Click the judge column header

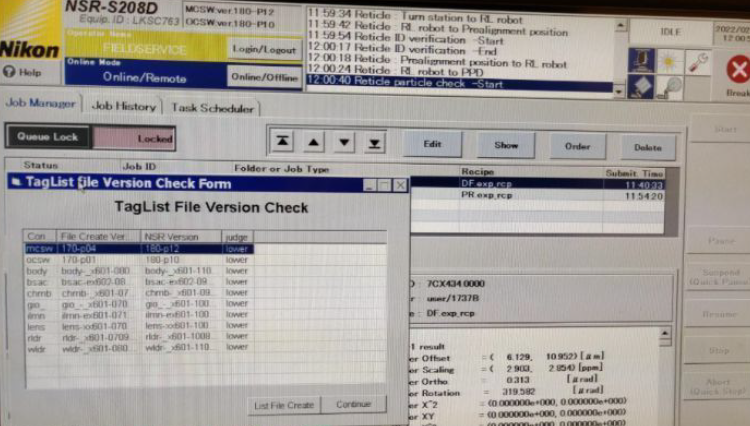pyautogui.click(x=237, y=237)
